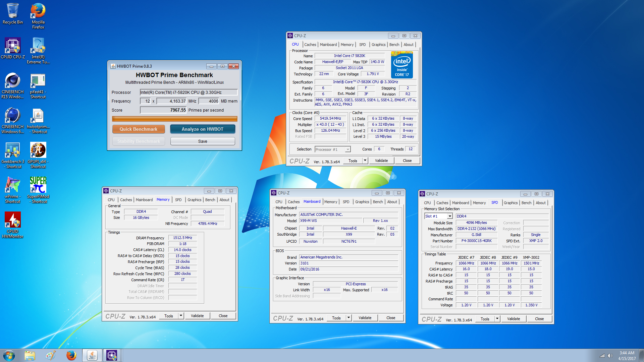Select Geekbench 3 Shortcut desktop icon
The width and height of the screenshot is (644, 362).
[x=13, y=156]
